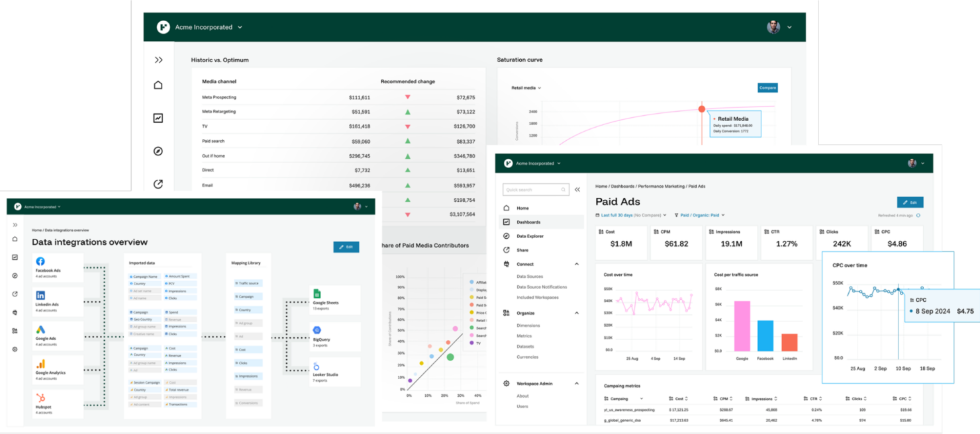Collapse the Workspace Admin section
The height and width of the screenshot is (434, 980).
coord(577,384)
